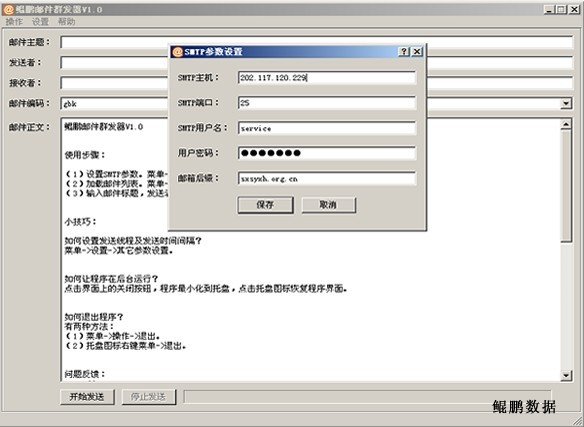Click the body text scroll-up arrow
Screen dimensions: 584x427
pos(566,124)
